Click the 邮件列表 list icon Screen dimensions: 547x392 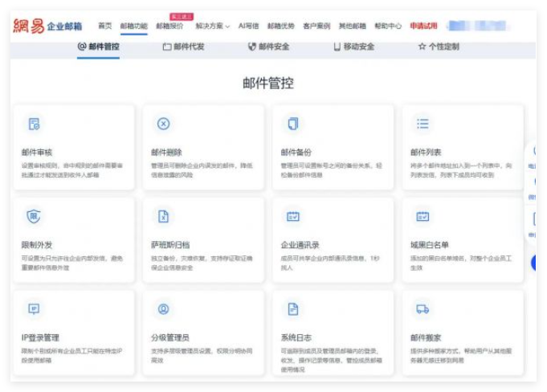pos(422,124)
